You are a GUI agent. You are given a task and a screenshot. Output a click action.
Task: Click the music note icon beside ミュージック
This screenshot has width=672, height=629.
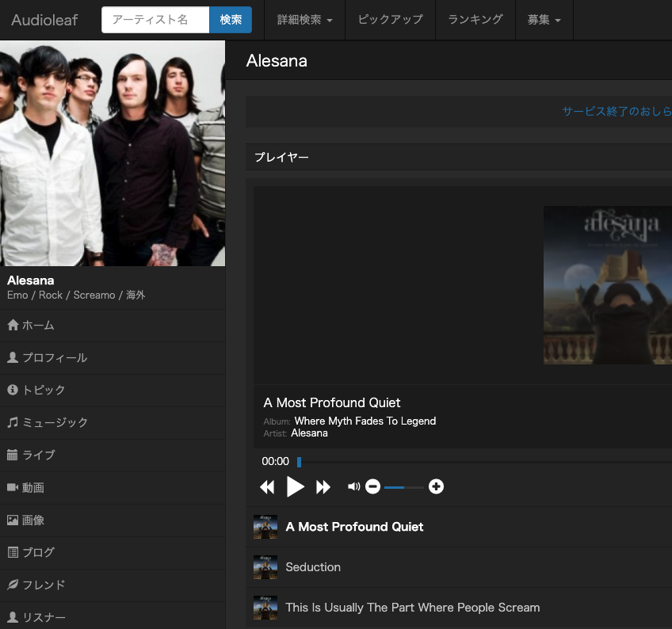[x=13, y=422]
